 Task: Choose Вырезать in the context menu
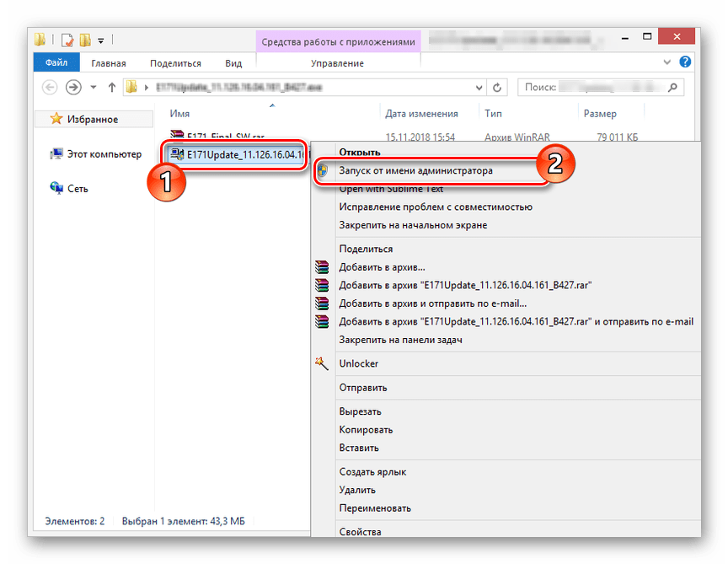[360, 411]
